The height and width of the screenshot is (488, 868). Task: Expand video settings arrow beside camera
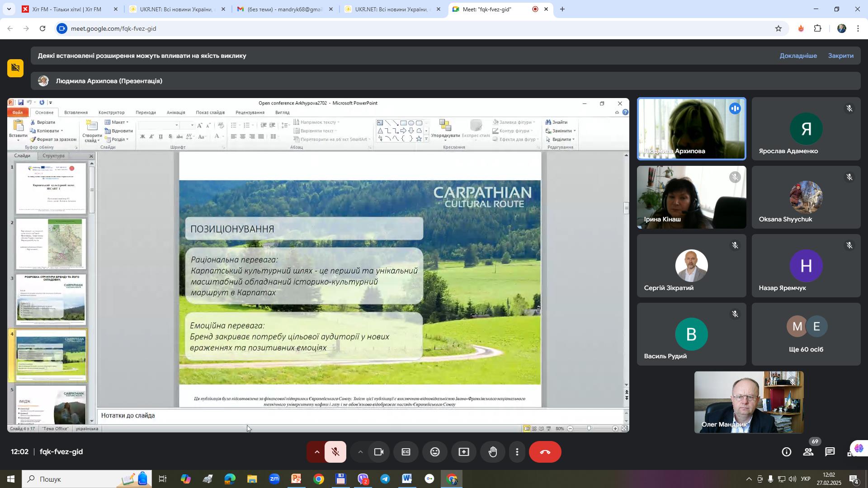coord(360,452)
